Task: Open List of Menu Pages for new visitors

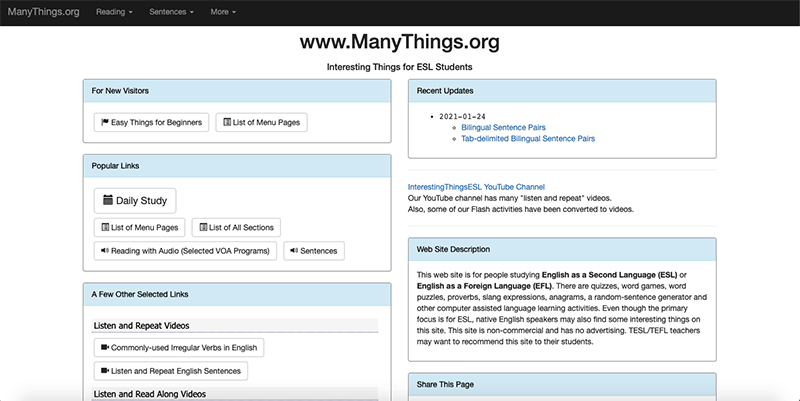Action: [x=262, y=122]
